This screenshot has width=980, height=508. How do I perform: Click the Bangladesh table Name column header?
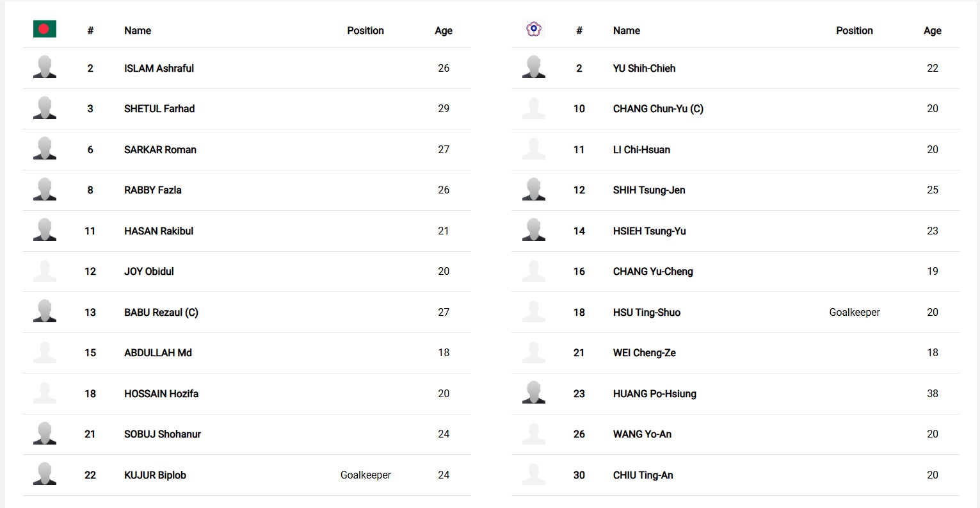(138, 31)
